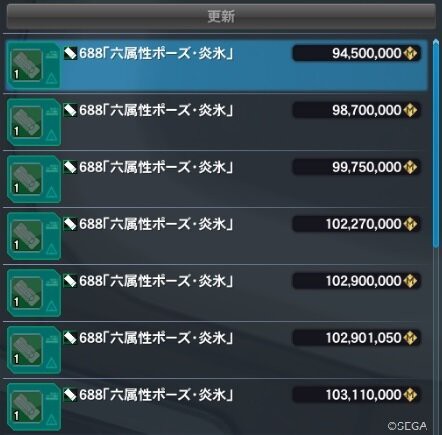442x435 pixels.
Task: Click item thumbnail in 99,750,000 listing
Action: [x=27, y=179]
